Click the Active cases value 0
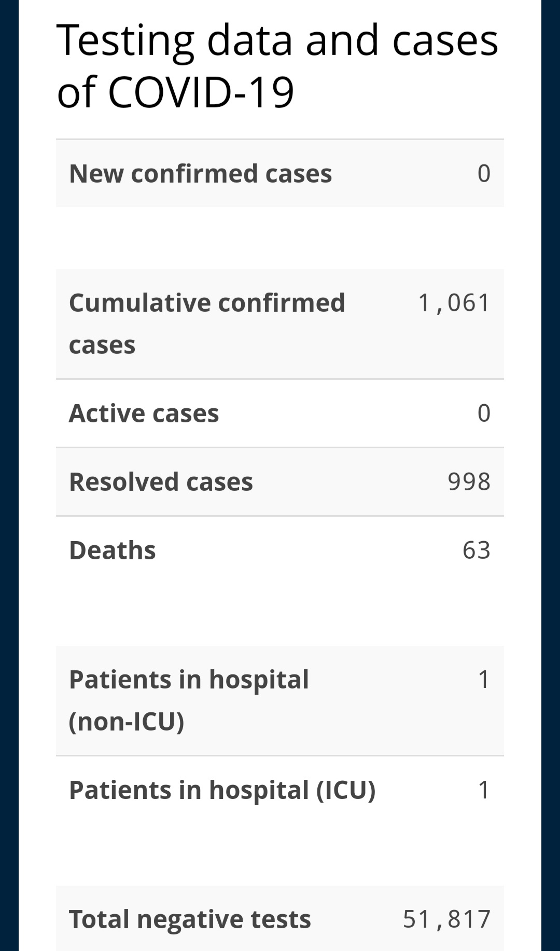The height and width of the screenshot is (951, 560). [x=484, y=414]
